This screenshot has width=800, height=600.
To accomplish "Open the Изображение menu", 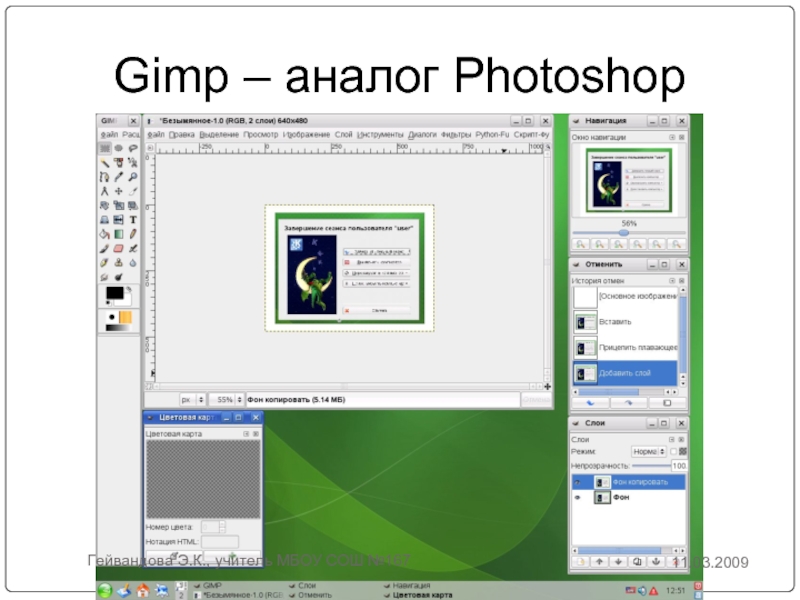I will point(306,134).
